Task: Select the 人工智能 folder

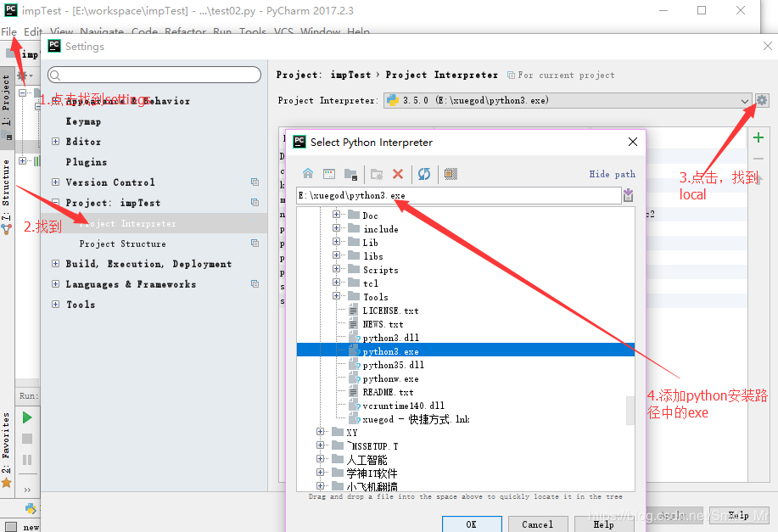Action: pyautogui.click(x=367, y=460)
